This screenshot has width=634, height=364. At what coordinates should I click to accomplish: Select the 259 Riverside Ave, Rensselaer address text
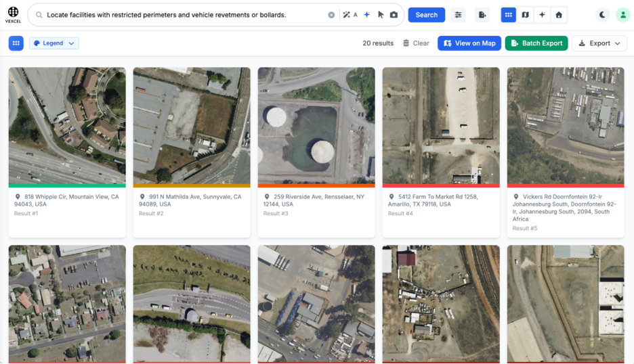(314, 200)
